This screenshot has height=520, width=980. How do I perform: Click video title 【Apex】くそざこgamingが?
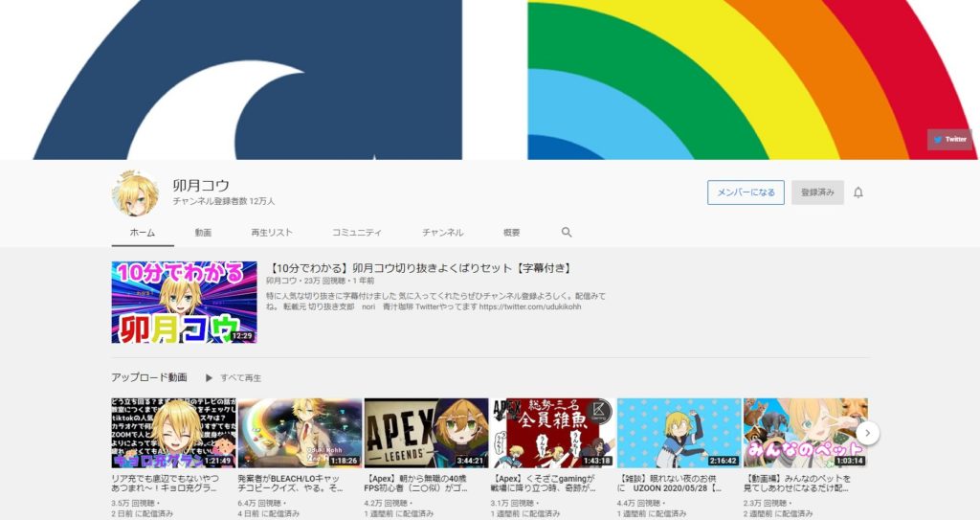click(x=544, y=483)
